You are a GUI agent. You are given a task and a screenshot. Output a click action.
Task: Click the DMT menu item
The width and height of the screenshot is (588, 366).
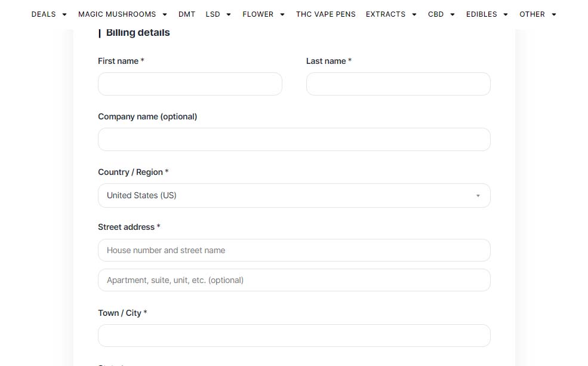(187, 14)
